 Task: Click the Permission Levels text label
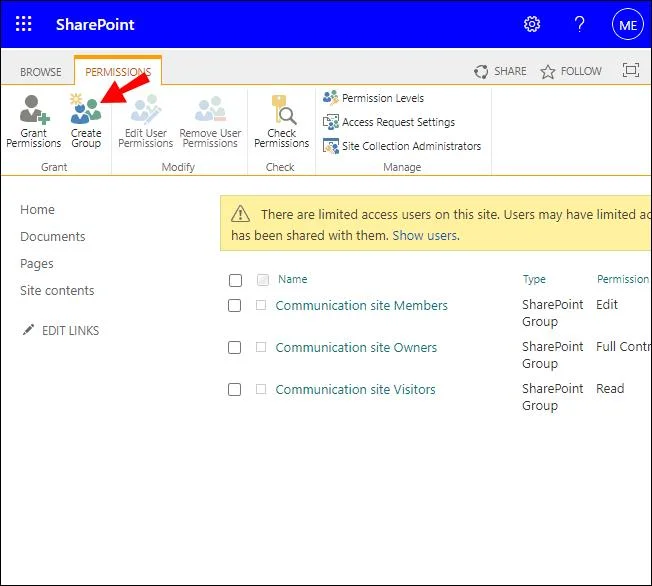tap(383, 98)
